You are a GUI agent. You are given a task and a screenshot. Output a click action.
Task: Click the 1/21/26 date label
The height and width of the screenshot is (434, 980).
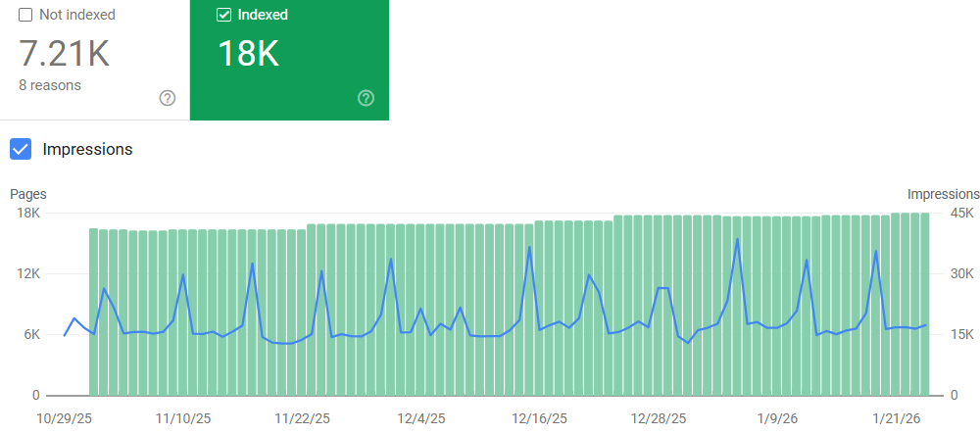point(897,418)
